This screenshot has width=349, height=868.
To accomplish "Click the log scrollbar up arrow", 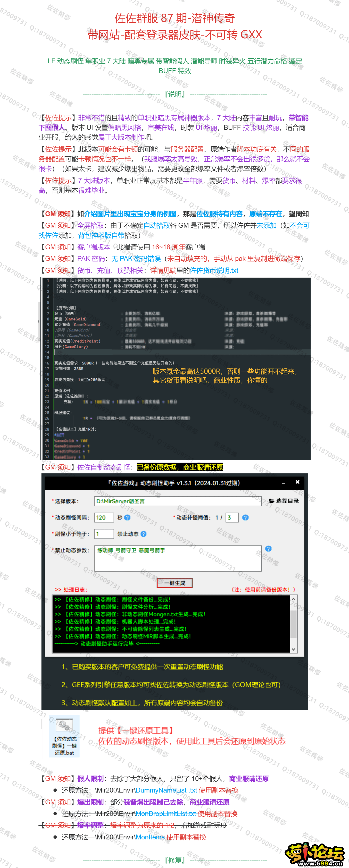I will [293, 599].
